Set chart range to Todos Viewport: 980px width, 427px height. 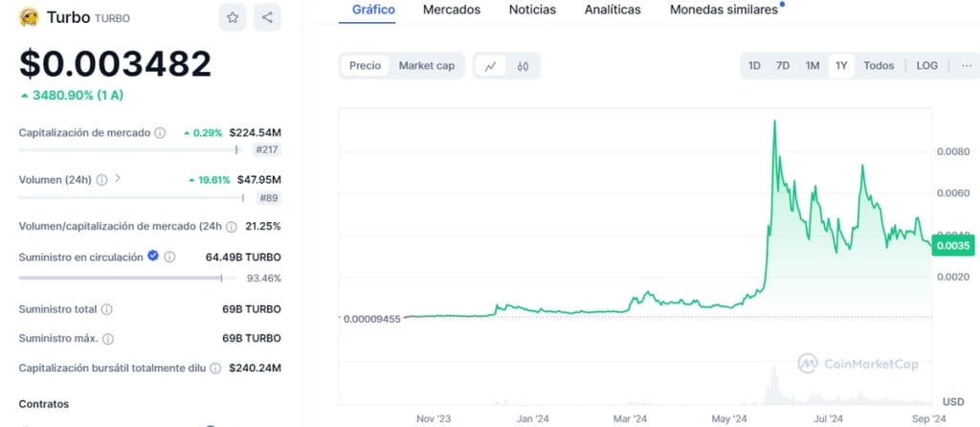(x=879, y=66)
